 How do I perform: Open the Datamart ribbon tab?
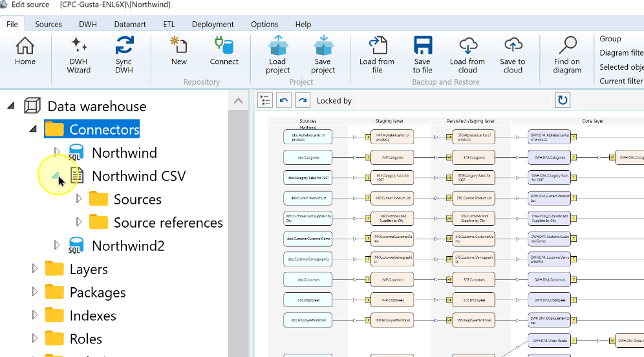[x=130, y=24]
